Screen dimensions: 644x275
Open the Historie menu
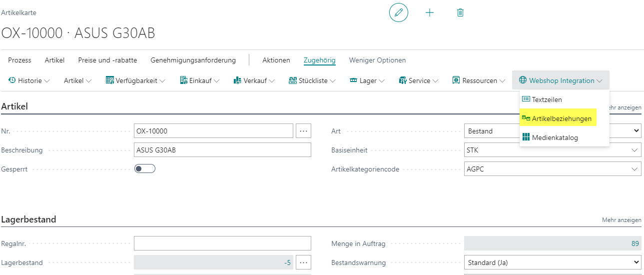pos(29,80)
